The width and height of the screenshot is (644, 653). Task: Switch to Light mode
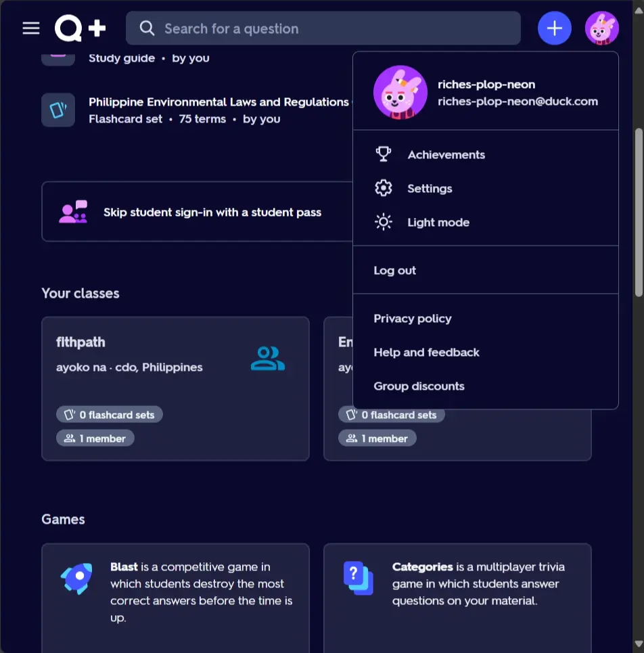point(486,222)
